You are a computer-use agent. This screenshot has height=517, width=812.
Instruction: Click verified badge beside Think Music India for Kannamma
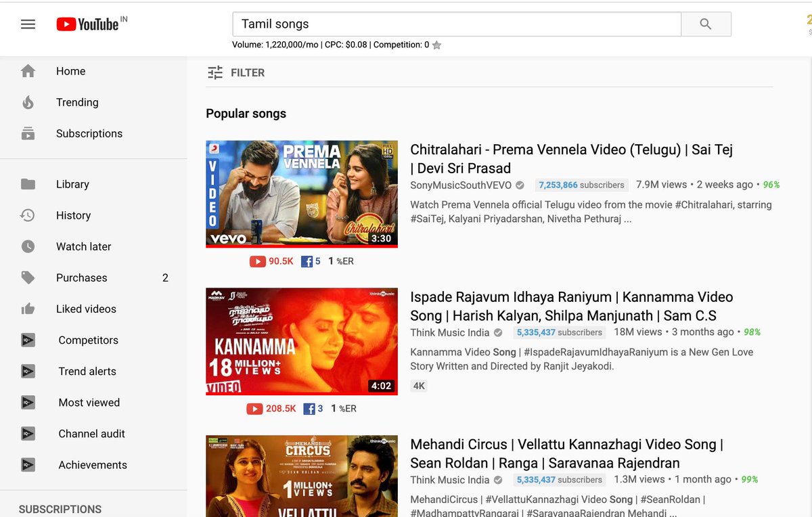[x=498, y=332]
